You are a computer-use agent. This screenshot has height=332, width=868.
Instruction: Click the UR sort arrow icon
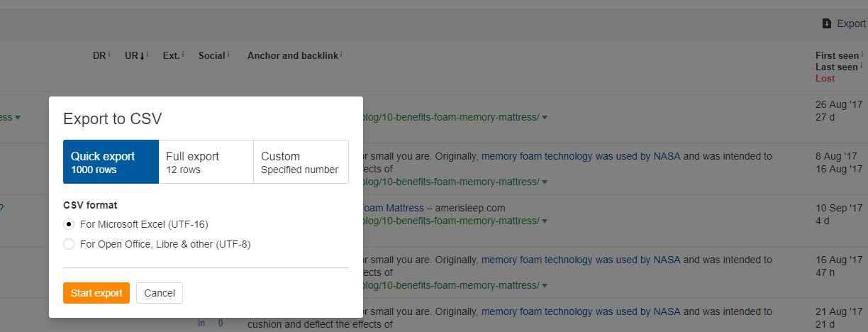(x=143, y=55)
